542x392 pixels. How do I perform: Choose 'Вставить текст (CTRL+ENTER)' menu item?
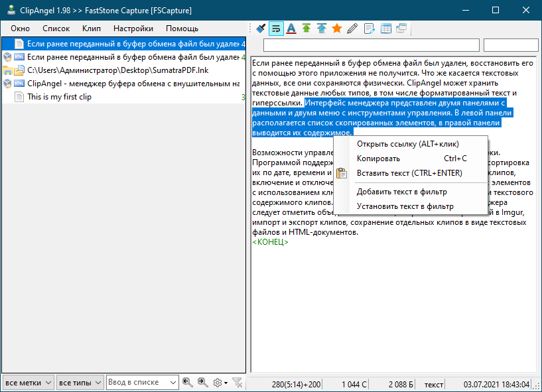pyautogui.click(x=411, y=173)
